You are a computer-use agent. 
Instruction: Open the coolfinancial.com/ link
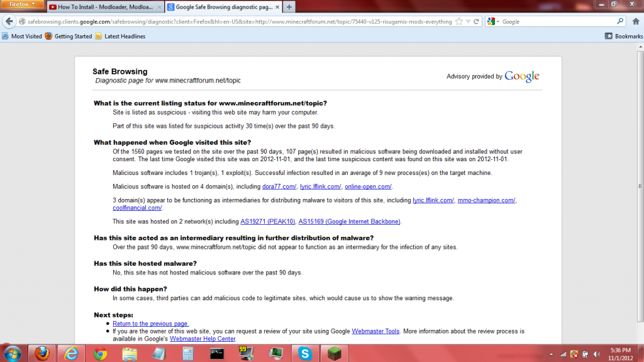tap(137, 208)
